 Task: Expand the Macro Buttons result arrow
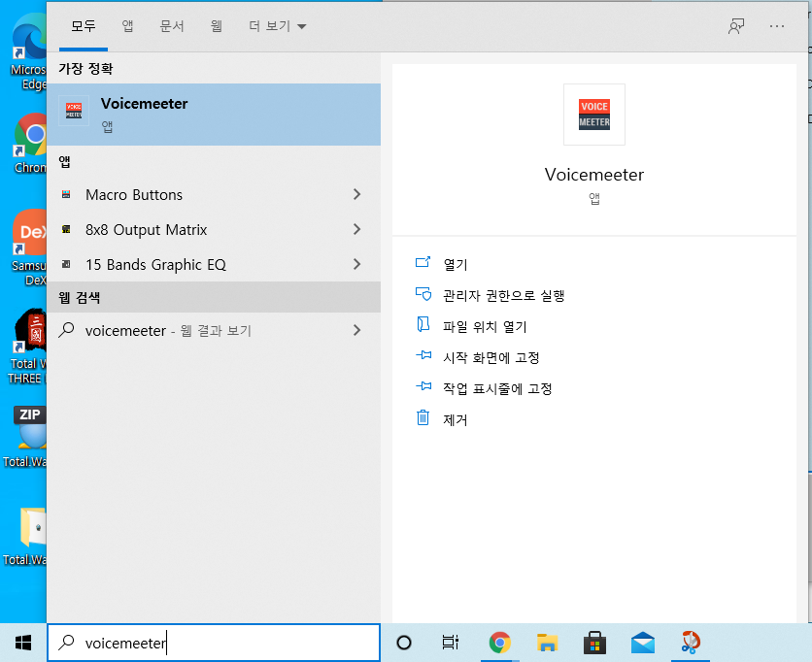[356, 194]
